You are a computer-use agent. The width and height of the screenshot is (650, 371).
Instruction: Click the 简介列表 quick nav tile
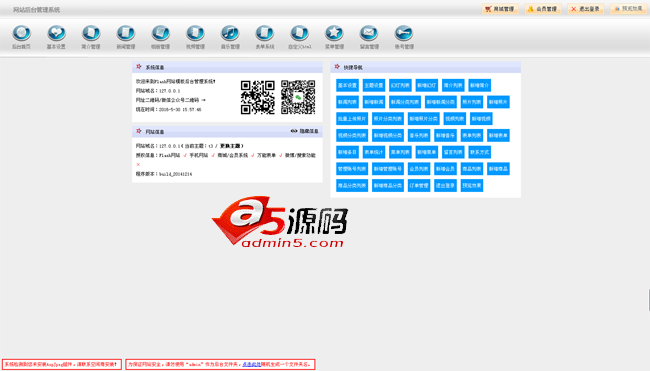[454, 85]
